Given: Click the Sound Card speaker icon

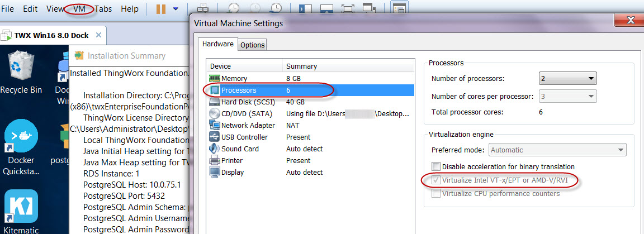Looking at the screenshot, I should 215,149.
